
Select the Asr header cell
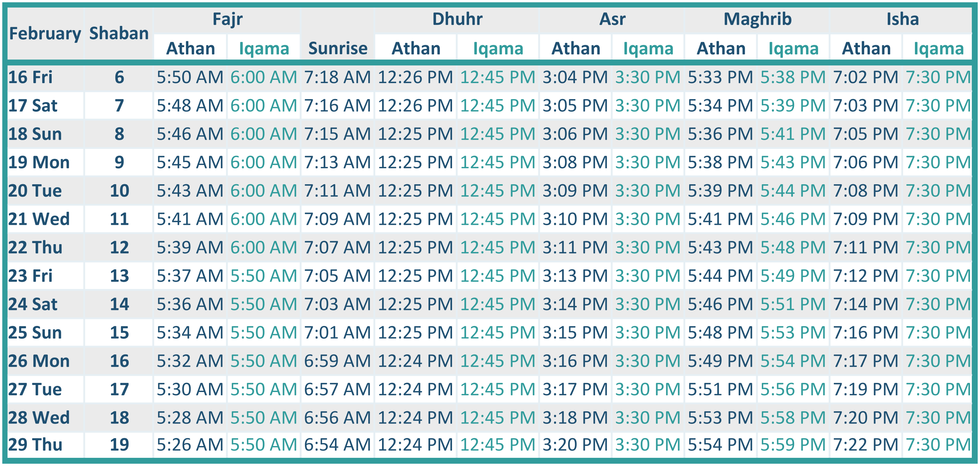[612, 19]
